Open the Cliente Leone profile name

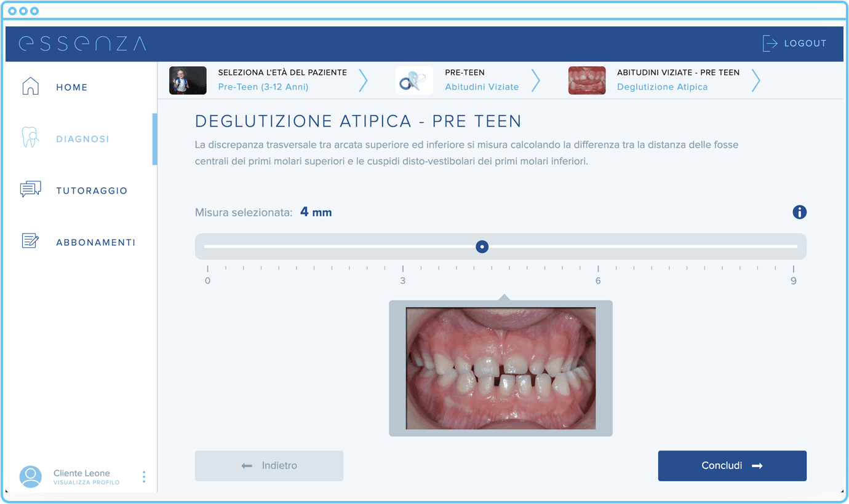82,473
